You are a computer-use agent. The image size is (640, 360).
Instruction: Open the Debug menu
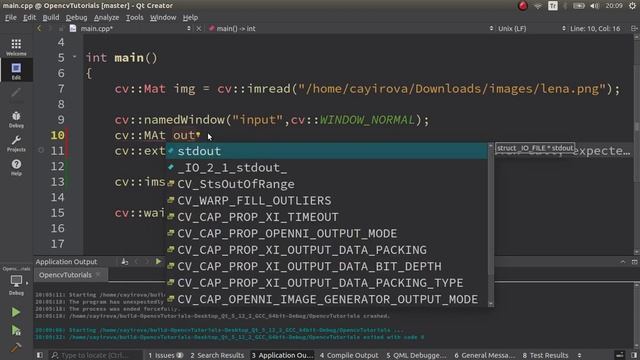(x=76, y=18)
